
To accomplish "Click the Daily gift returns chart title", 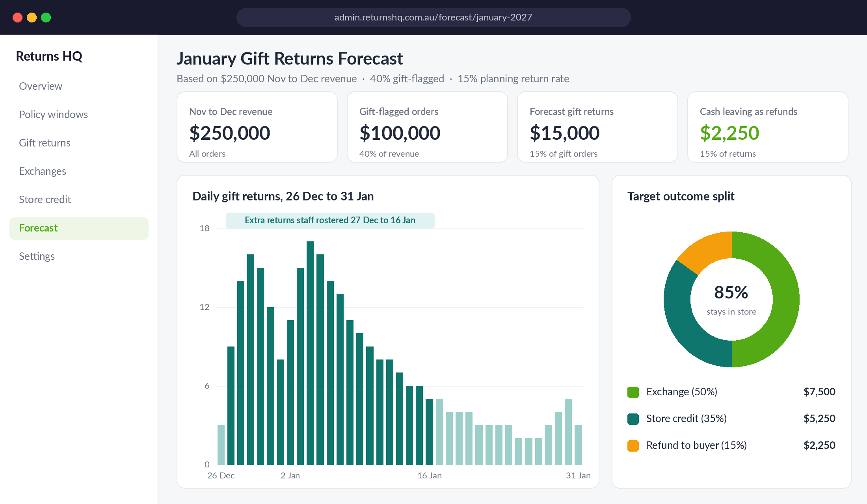I will pos(283,196).
